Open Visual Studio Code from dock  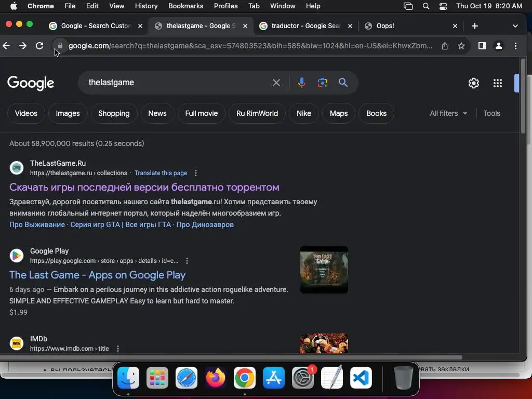361,378
